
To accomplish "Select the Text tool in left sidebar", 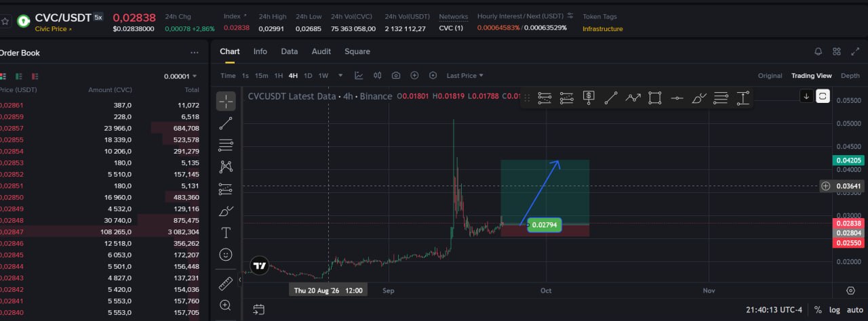I will point(226,232).
